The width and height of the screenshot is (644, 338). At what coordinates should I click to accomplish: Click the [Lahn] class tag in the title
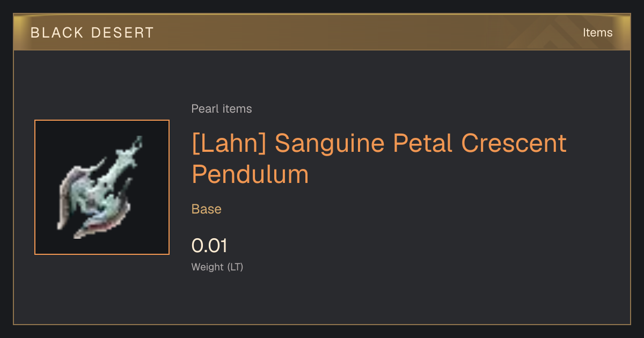(x=229, y=143)
